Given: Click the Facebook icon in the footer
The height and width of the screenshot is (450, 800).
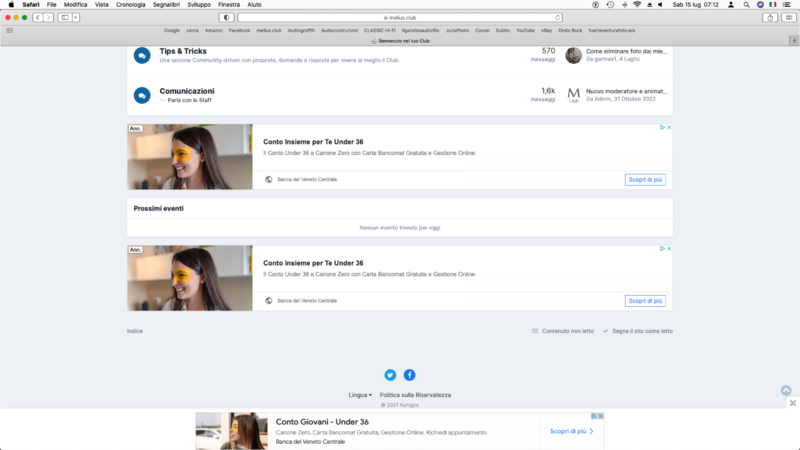Looking at the screenshot, I should 409,375.
